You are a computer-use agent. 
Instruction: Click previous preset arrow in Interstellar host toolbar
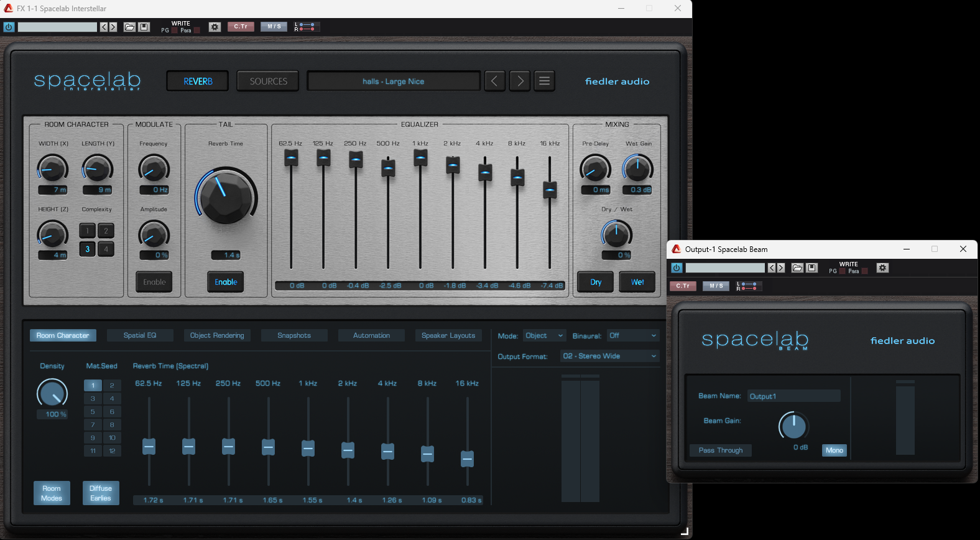click(104, 27)
